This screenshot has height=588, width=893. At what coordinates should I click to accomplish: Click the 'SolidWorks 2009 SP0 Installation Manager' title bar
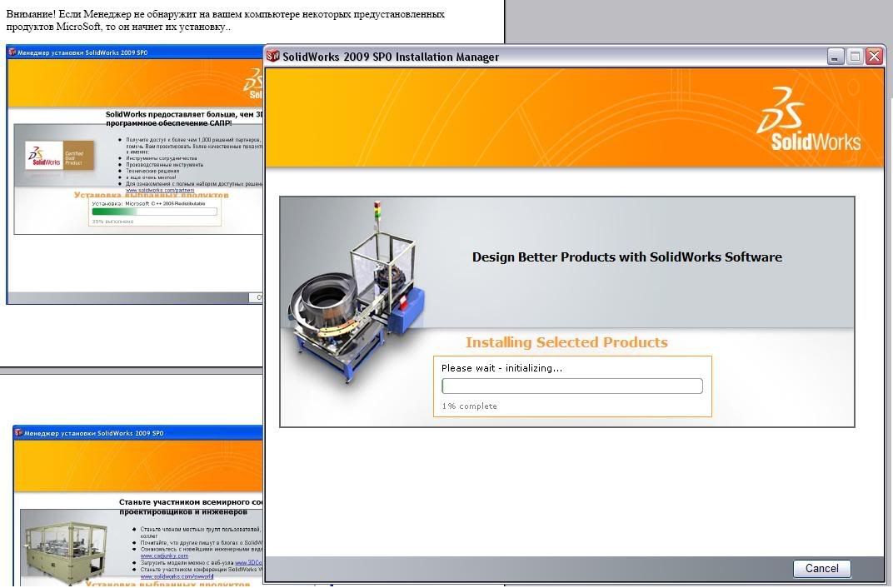tap(541, 57)
